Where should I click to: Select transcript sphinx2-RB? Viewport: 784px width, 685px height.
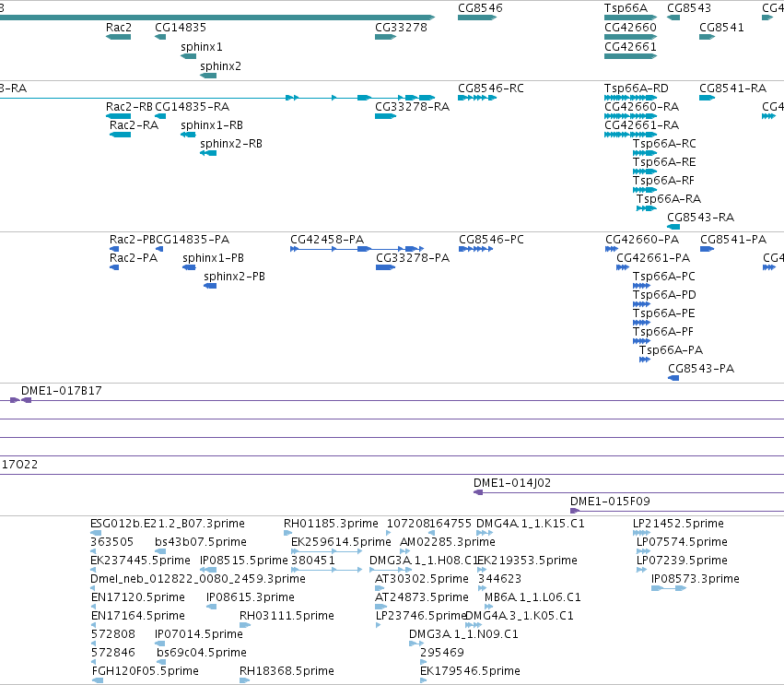[x=208, y=153]
